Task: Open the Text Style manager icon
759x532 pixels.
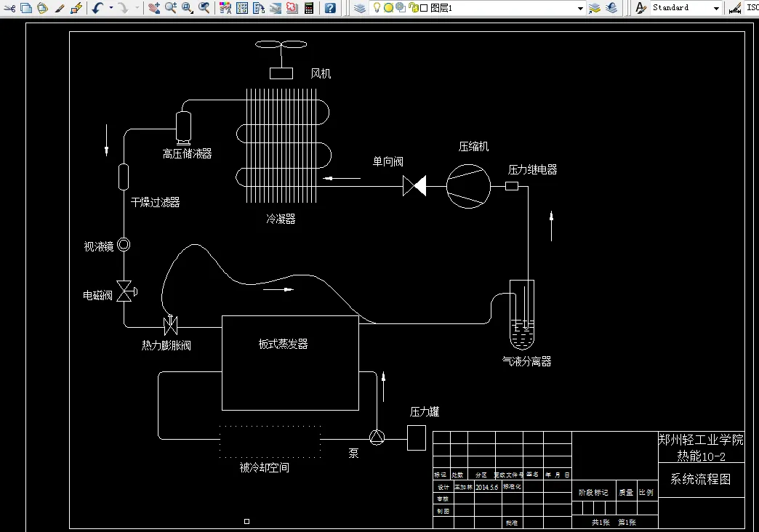Action: pyautogui.click(x=640, y=8)
